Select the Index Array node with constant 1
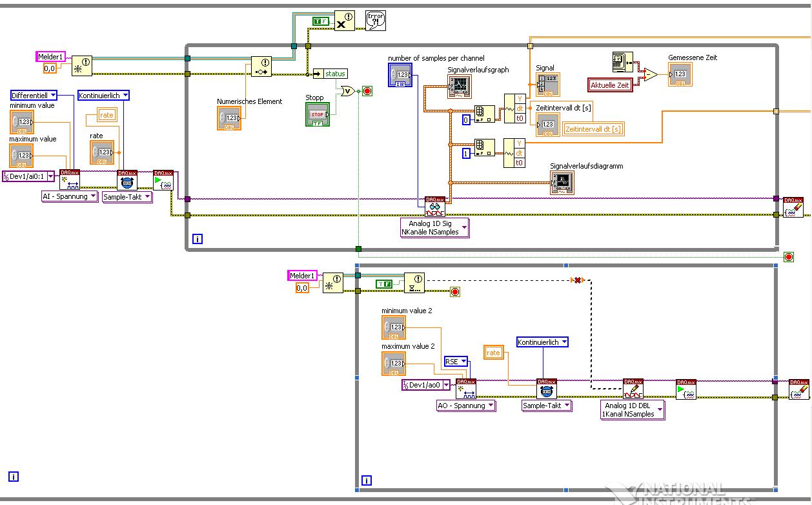The image size is (812, 505). pyautogui.click(x=485, y=147)
